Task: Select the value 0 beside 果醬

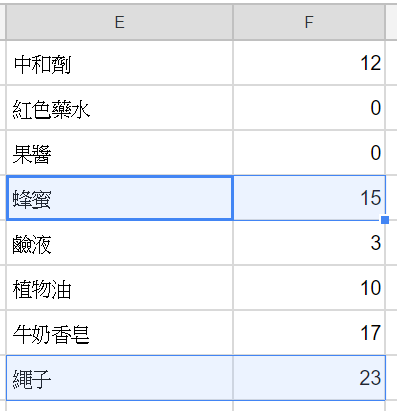Action: click(309, 153)
